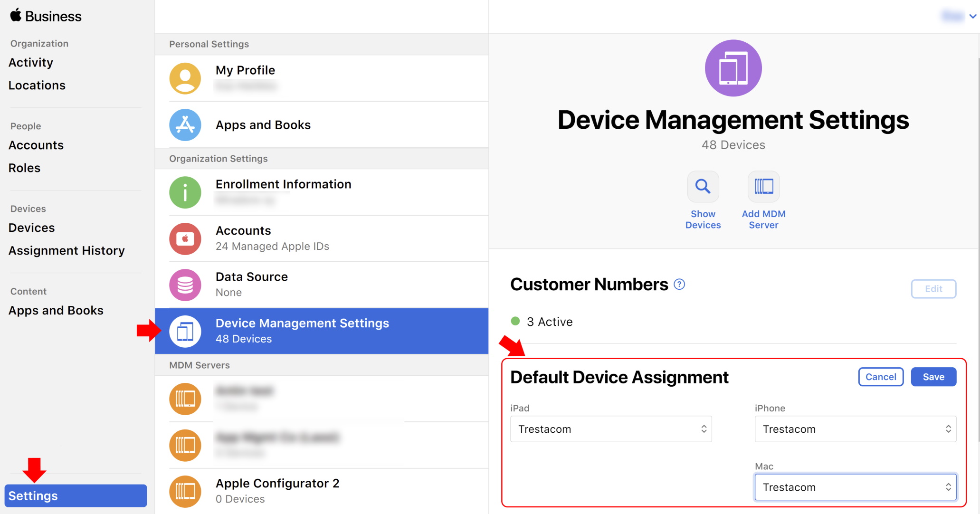Select Settings in the sidebar
This screenshot has height=514, width=980.
click(76, 495)
